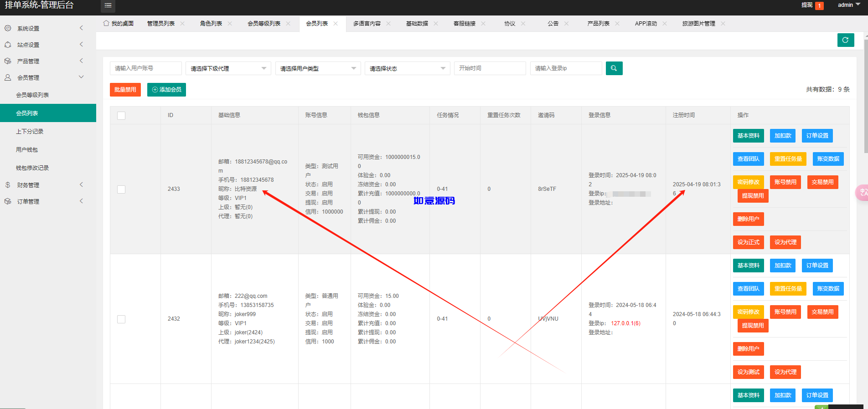Click the 批量禁用 button
The height and width of the screenshot is (409, 868).
[x=125, y=90]
